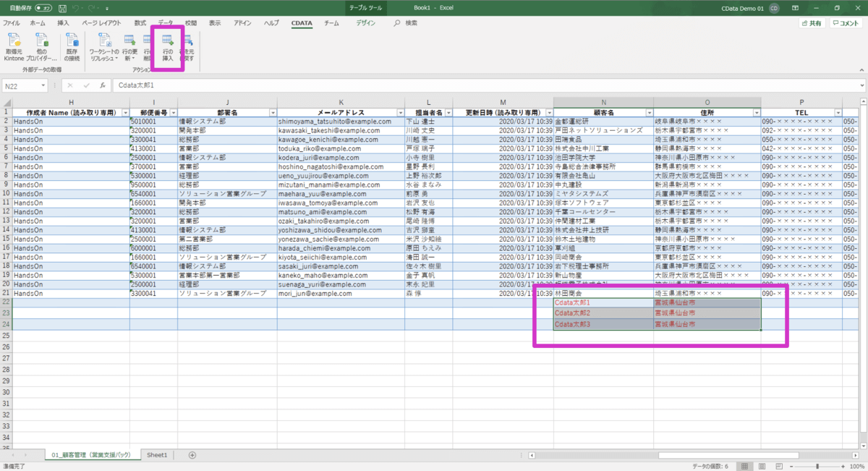Click 行の挿入 in the CDATA ribbon
The image size is (868, 471).
point(168,46)
